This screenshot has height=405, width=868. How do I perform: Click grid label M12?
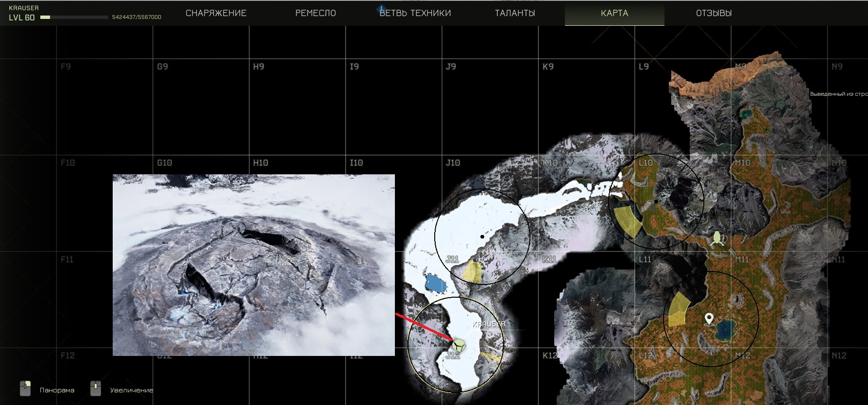[743, 355]
